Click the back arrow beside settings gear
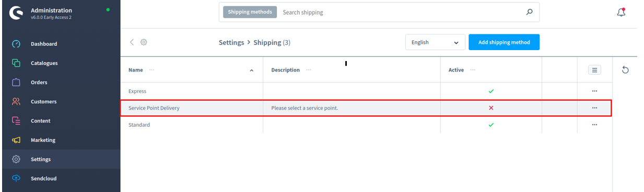The width and height of the screenshot is (644, 192). [132, 42]
